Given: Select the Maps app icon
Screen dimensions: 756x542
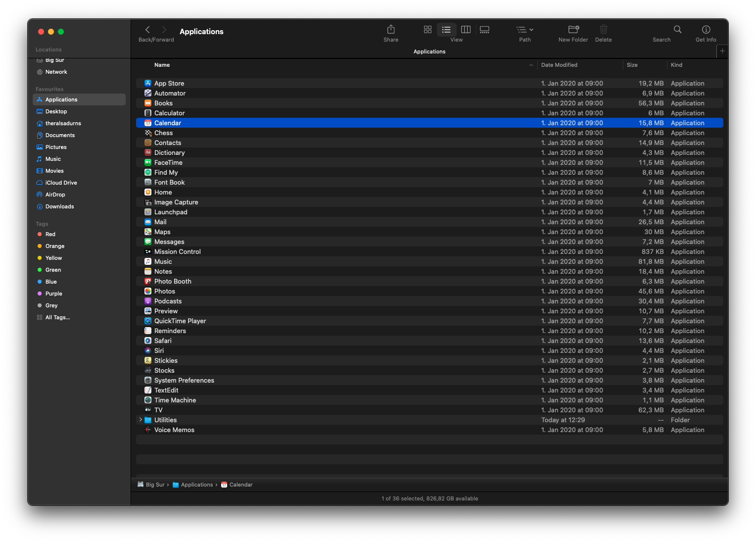Looking at the screenshot, I should pos(148,232).
